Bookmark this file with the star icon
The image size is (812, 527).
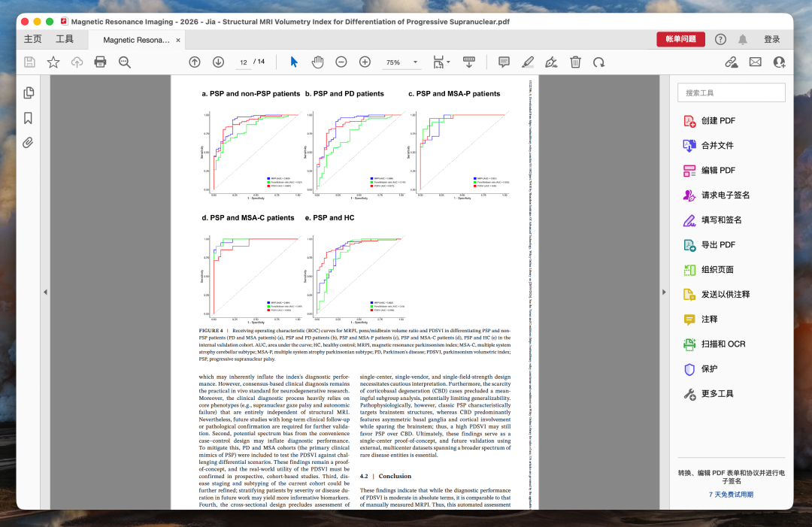[53, 62]
